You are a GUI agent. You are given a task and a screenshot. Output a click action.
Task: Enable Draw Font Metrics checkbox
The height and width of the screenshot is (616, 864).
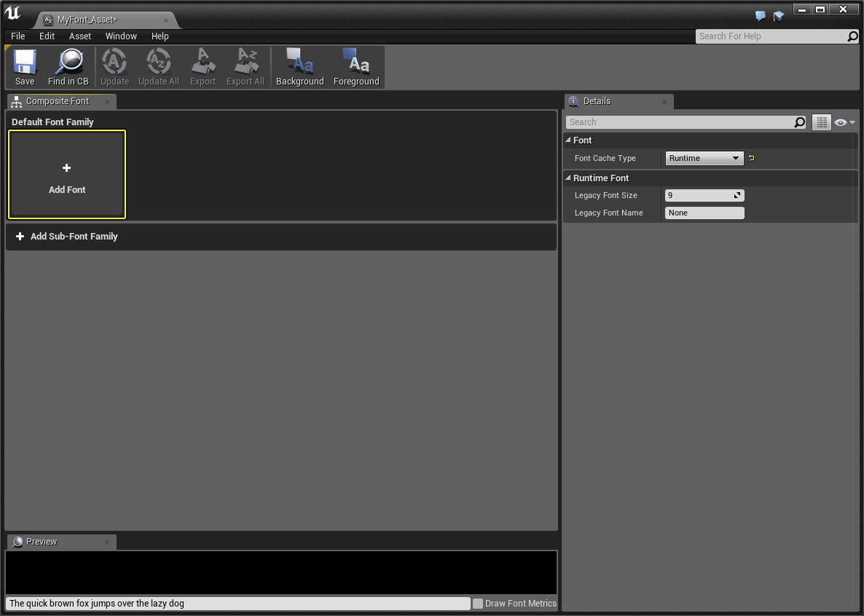pyautogui.click(x=478, y=604)
